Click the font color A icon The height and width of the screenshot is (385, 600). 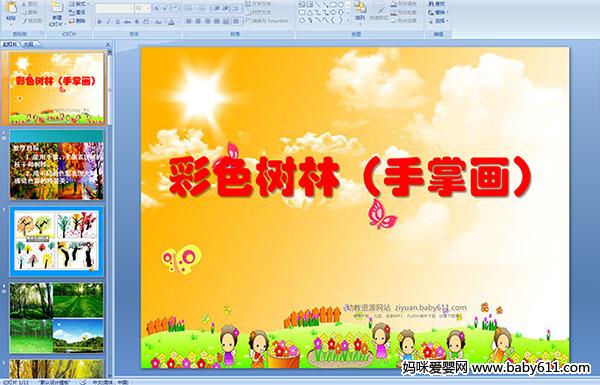click(x=171, y=22)
